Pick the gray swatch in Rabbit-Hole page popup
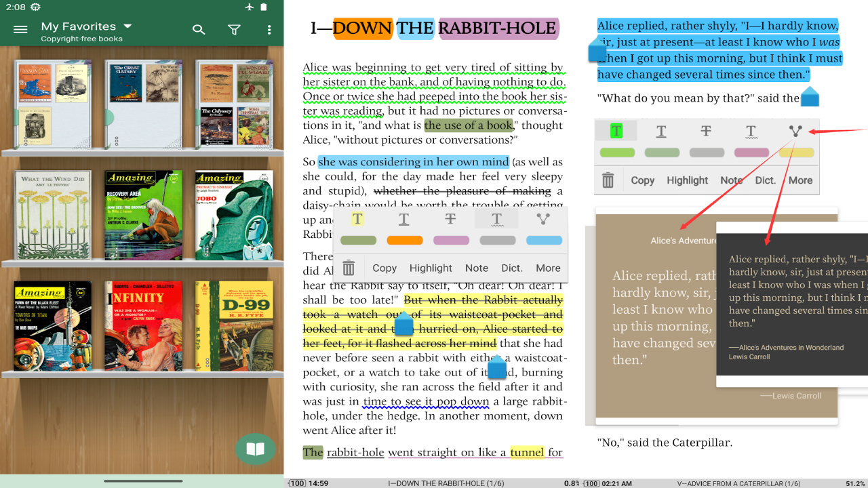Screen dimensions: 868x488 coord(498,240)
